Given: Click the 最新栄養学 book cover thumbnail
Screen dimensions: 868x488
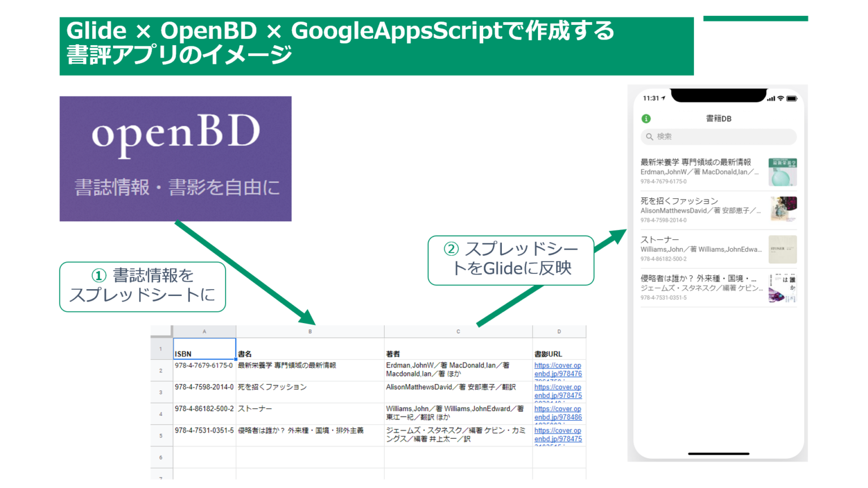Looking at the screenshot, I should (x=783, y=171).
